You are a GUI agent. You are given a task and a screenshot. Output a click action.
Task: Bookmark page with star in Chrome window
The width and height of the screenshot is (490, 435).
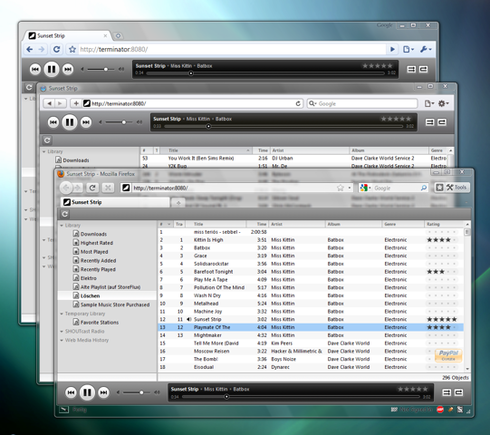pyautogui.click(x=72, y=50)
